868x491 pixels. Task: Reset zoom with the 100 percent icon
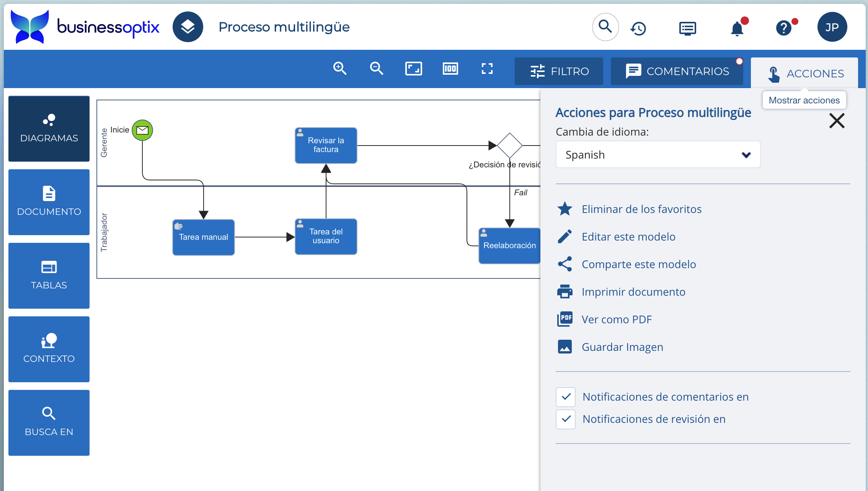tap(450, 69)
